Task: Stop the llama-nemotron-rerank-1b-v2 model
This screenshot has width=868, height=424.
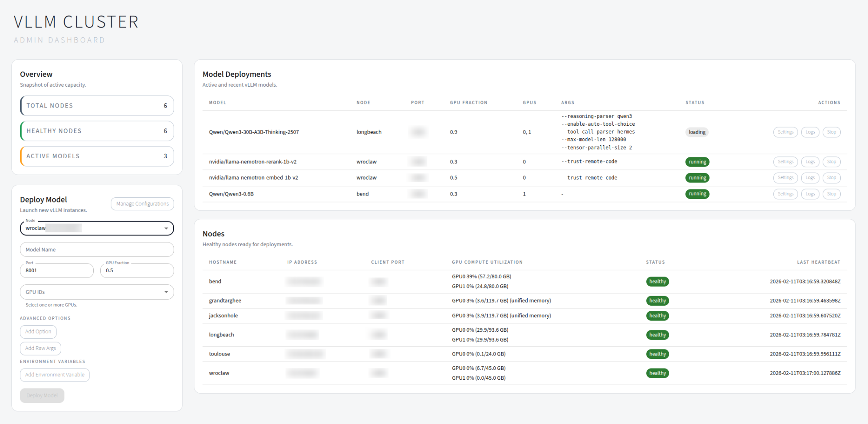Action: click(x=832, y=162)
